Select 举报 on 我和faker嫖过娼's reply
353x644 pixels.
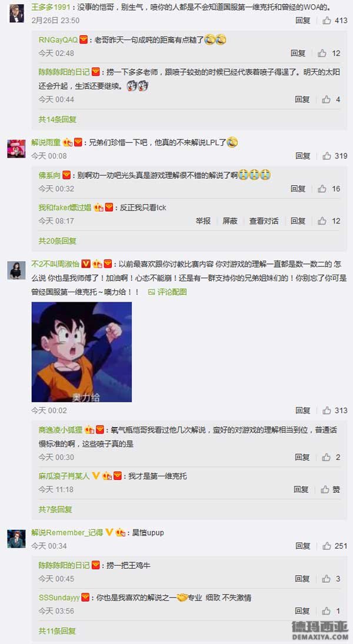click(203, 221)
